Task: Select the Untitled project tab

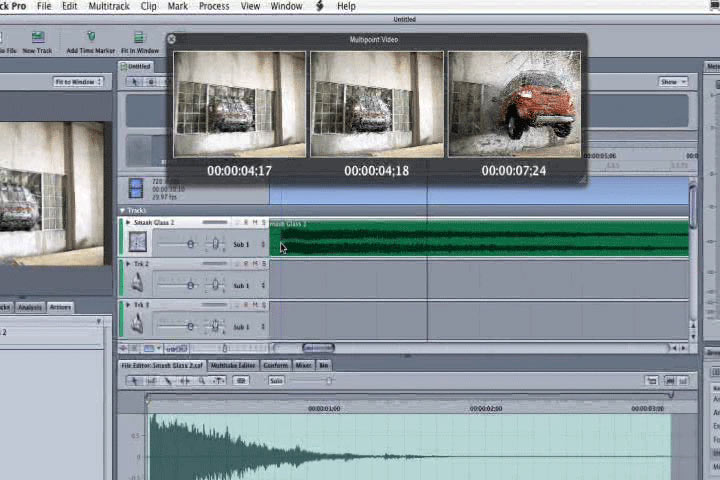Action: coord(136,67)
